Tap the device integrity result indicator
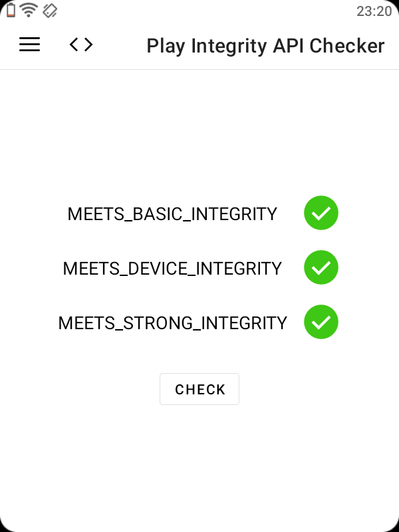Viewport: 399px width, 532px height. point(321,267)
